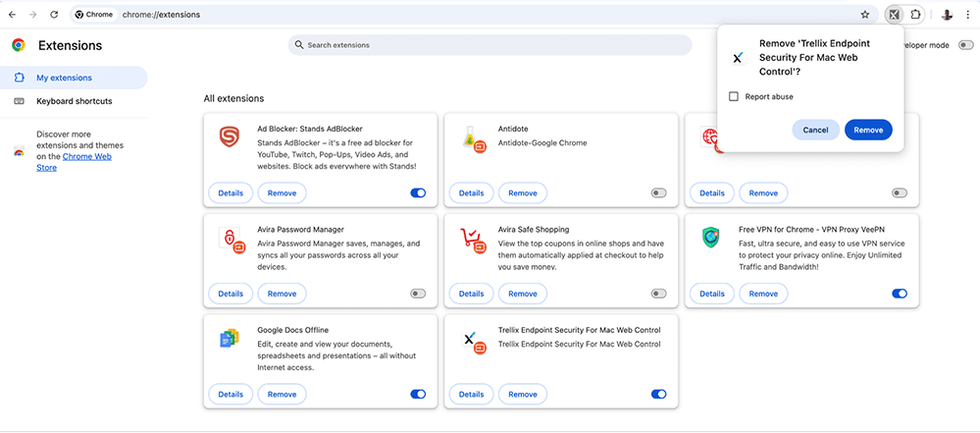Cancel the remove extension dialog
Viewport: 980px width, 433px height.
coord(815,131)
